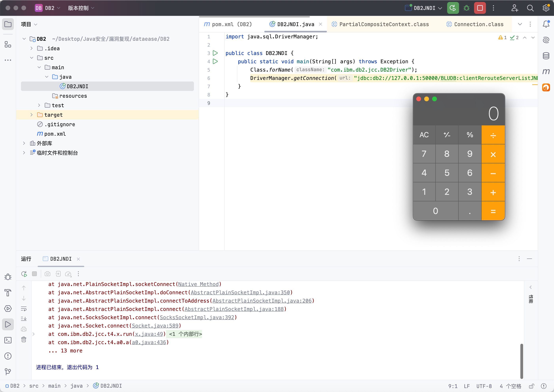Open IDE settings gear icon
The height and width of the screenshot is (392, 554).
click(x=546, y=8)
